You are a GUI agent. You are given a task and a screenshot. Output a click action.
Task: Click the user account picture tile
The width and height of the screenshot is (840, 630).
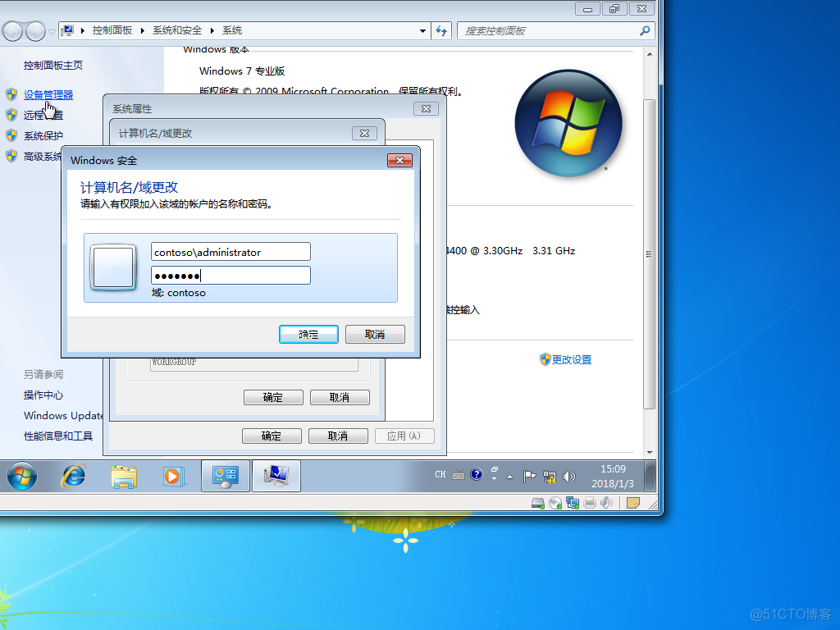pos(113,267)
